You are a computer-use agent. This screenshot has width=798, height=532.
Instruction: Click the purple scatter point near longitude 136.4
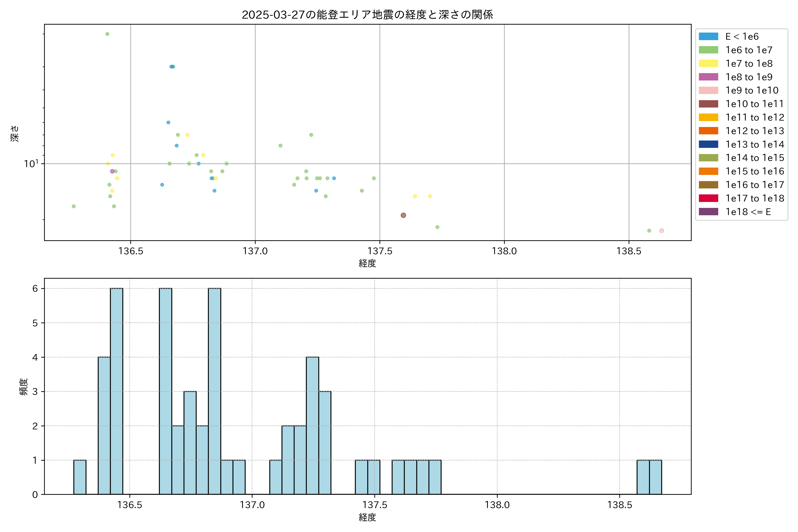click(112, 171)
